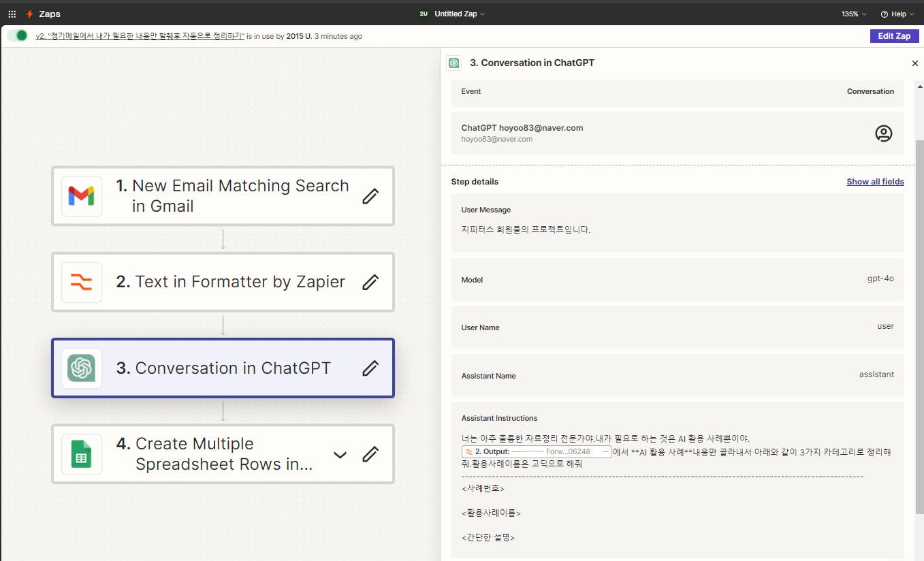This screenshot has width=924, height=561.
Task: Click the apps grid icon
Action: [x=12, y=14]
